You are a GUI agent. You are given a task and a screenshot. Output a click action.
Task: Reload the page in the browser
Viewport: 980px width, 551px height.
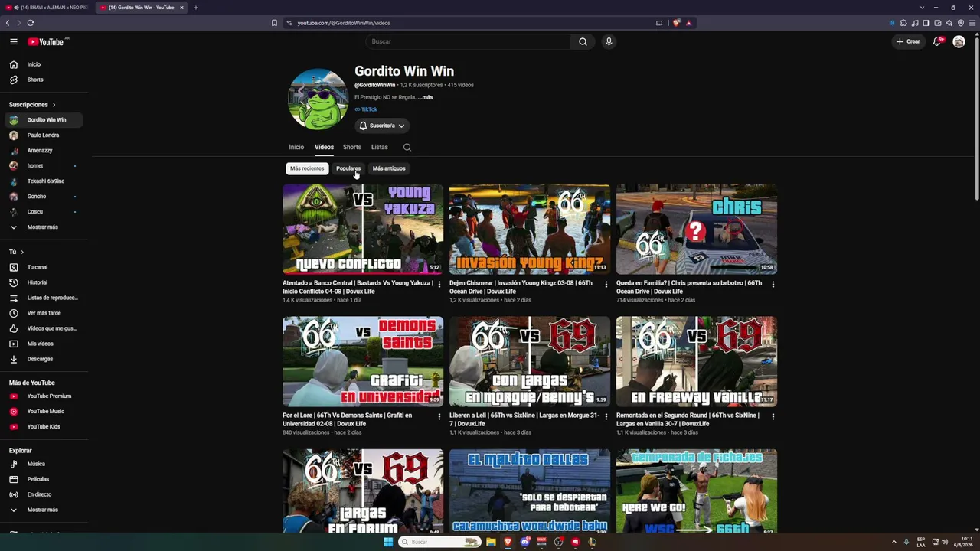click(x=31, y=23)
